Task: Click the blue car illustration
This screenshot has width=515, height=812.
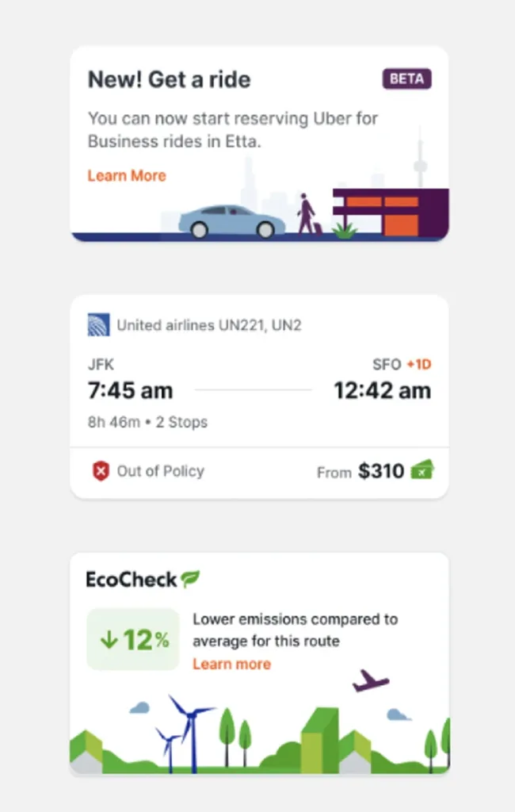Action: (231, 221)
